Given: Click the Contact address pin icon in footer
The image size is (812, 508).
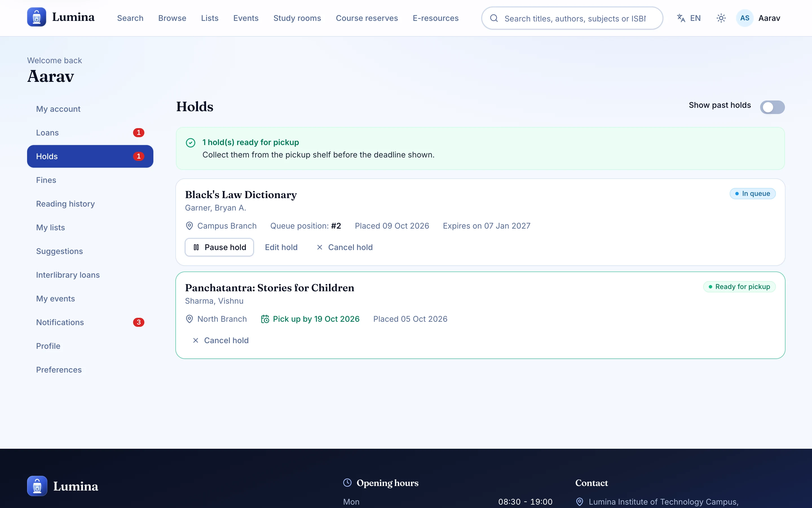Looking at the screenshot, I should click(x=579, y=502).
